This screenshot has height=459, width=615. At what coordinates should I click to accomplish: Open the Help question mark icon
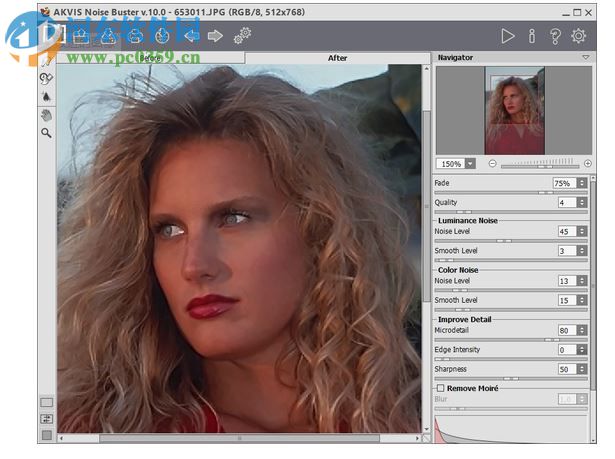555,36
